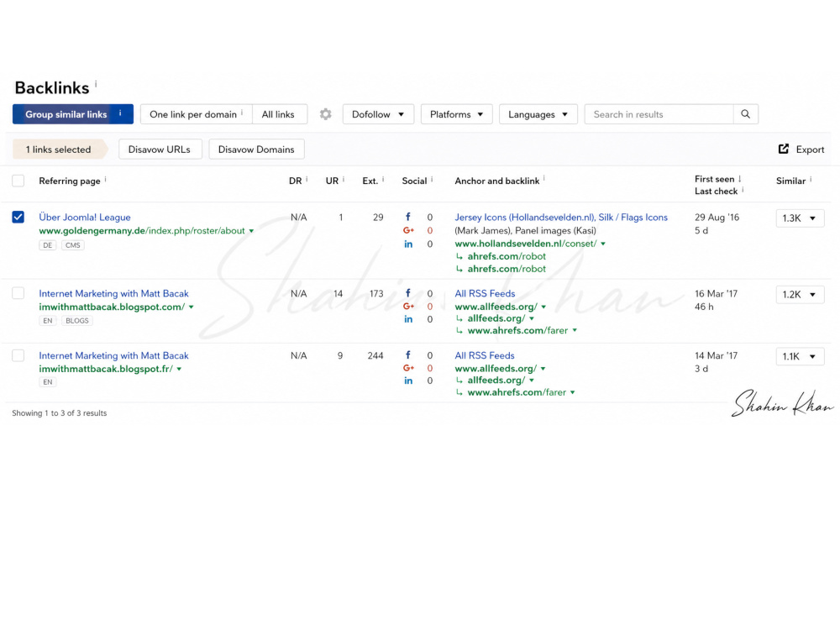The height and width of the screenshot is (630, 840).
Task: Click the Search in results field
Action: [x=659, y=114]
